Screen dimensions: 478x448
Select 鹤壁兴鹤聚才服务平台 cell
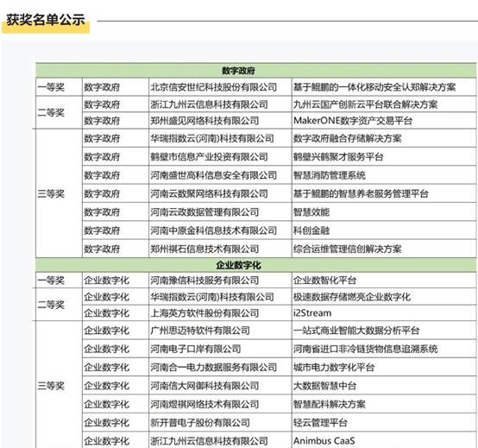coord(384,157)
